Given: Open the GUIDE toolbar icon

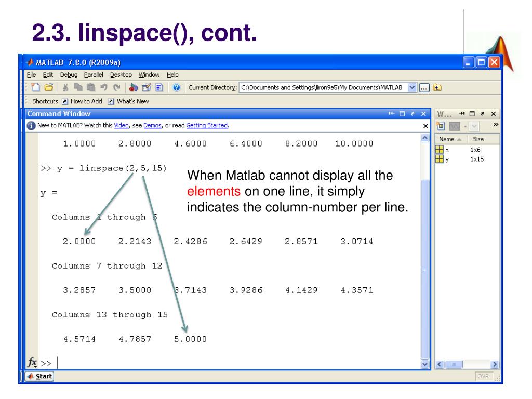Looking at the screenshot, I should [146, 87].
